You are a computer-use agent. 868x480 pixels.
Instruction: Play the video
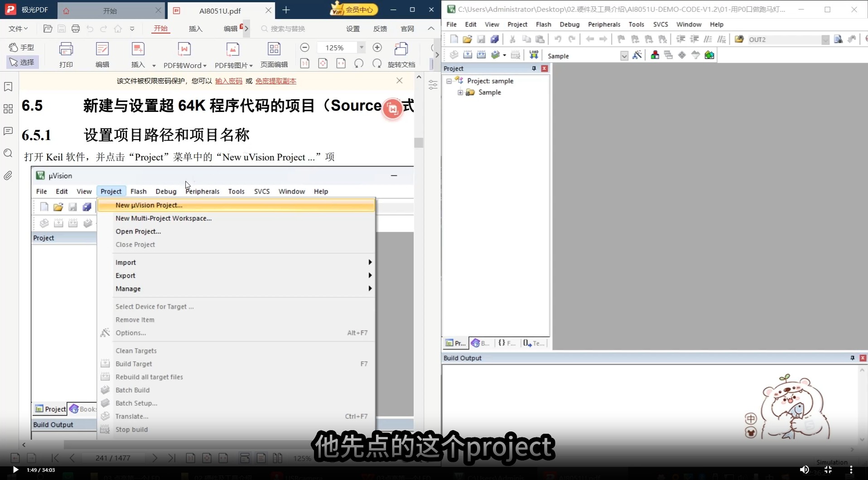pos(15,470)
